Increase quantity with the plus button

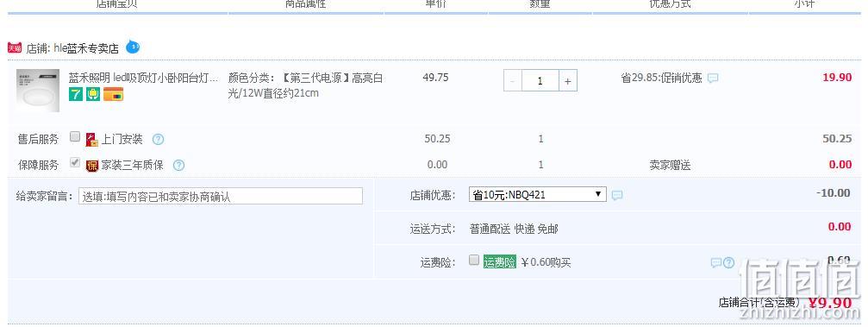coord(567,81)
